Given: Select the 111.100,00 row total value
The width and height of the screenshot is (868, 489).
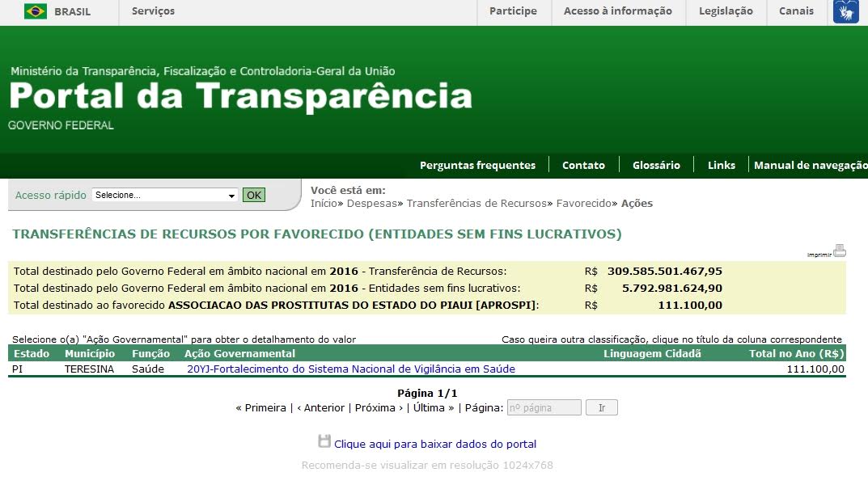Looking at the screenshot, I should click(x=815, y=369).
